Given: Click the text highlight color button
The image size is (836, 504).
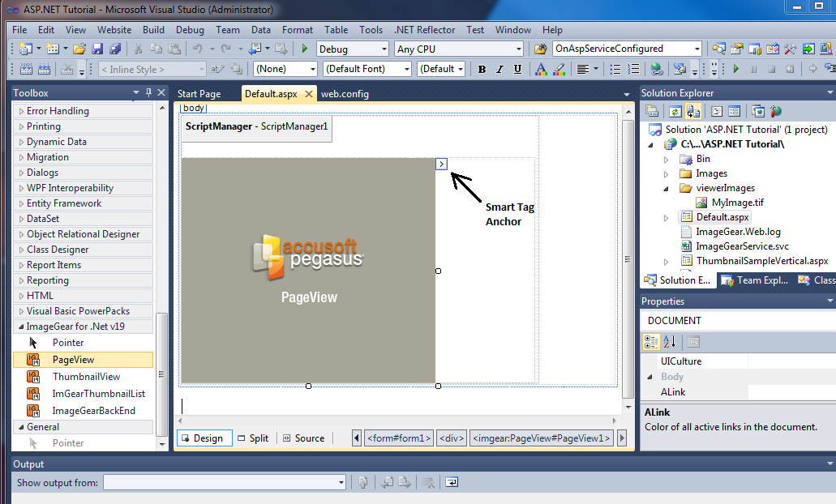Looking at the screenshot, I should tap(559, 69).
